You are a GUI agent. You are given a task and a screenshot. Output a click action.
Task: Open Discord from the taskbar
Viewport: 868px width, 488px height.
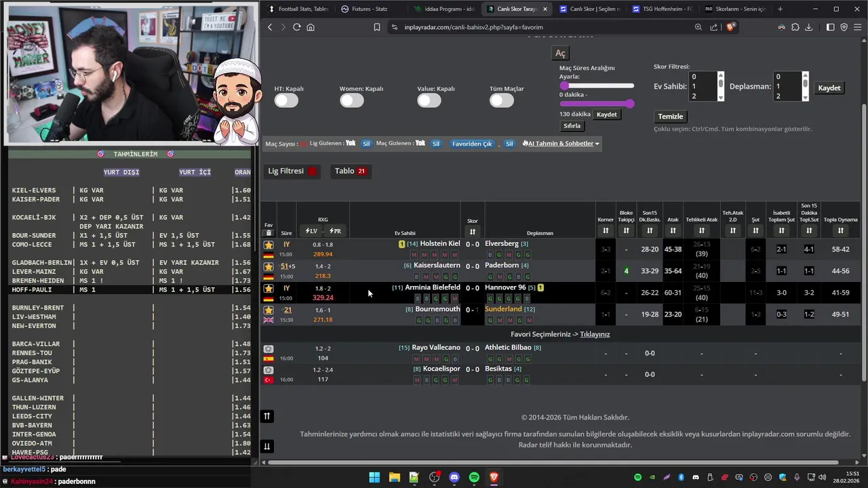pyautogui.click(x=454, y=477)
